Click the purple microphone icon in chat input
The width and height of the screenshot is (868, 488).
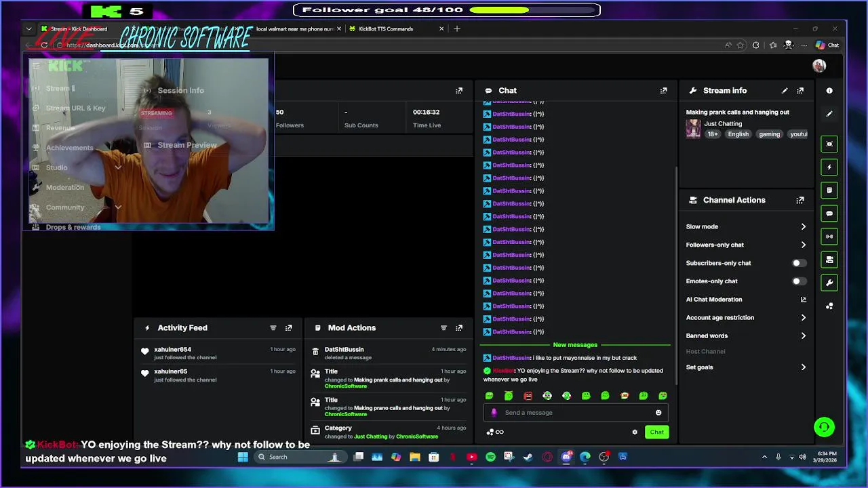point(494,413)
